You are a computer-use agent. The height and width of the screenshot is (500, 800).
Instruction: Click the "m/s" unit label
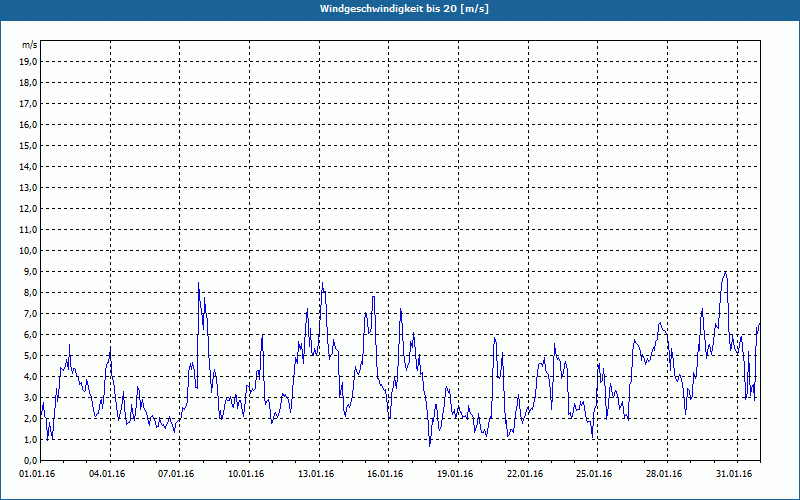tap(30, 45)
